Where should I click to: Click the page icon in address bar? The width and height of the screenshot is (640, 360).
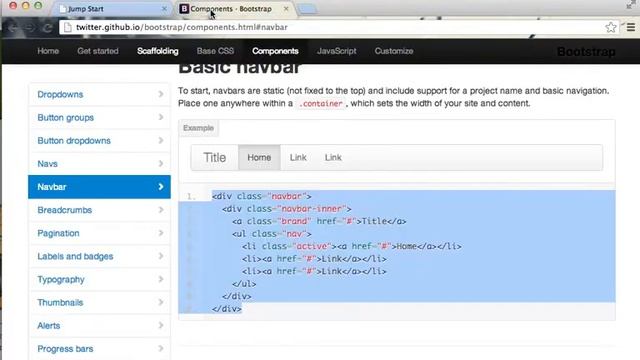[68, 27]
